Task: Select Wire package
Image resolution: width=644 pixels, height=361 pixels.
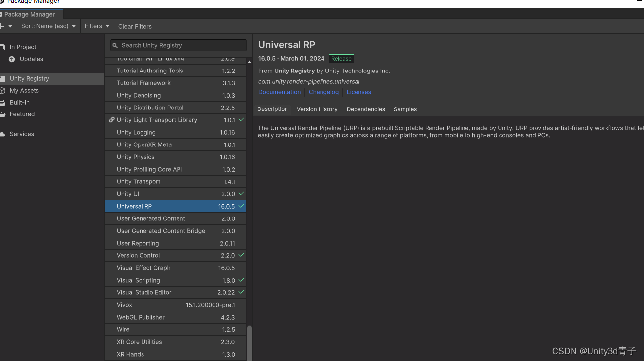Action: click(175, 329)
